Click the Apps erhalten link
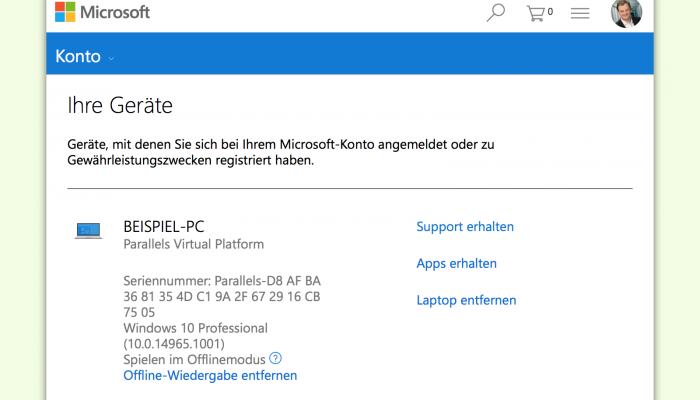The image size is (700, 400). coord(456,263)
